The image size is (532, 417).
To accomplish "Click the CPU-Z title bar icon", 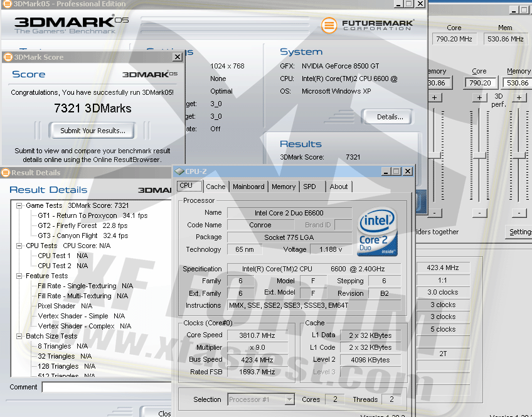I will (x=179, y=171).
